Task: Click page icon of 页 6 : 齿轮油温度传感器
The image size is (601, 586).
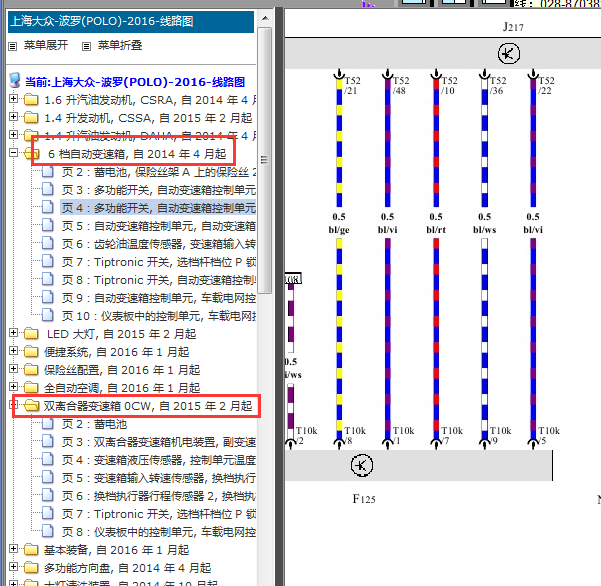Action: [48, 243]
